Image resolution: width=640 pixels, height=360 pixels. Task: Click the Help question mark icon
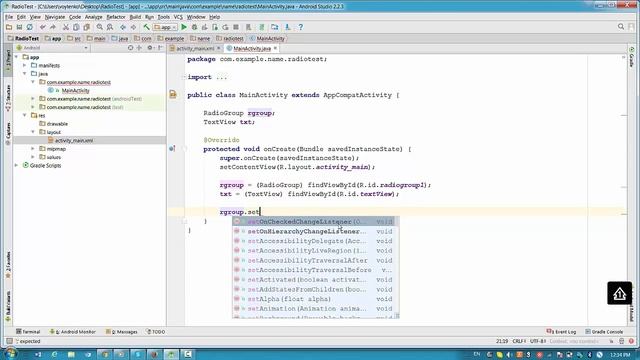pos(301,27)
